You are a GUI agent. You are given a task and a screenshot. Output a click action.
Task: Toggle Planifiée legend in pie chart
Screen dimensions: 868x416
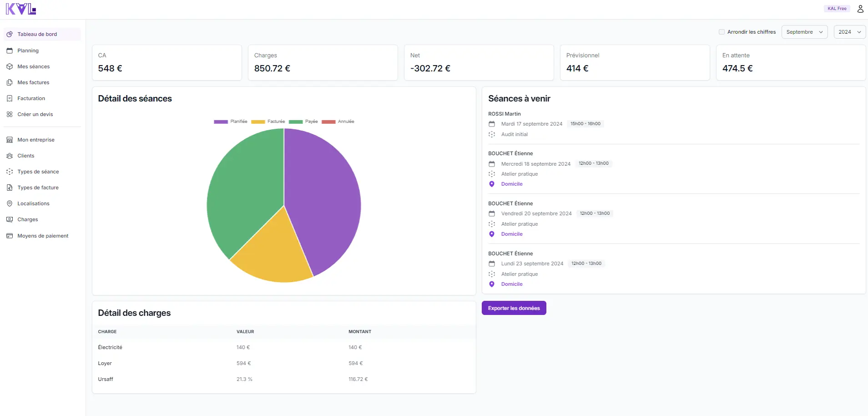coord(231,122)
